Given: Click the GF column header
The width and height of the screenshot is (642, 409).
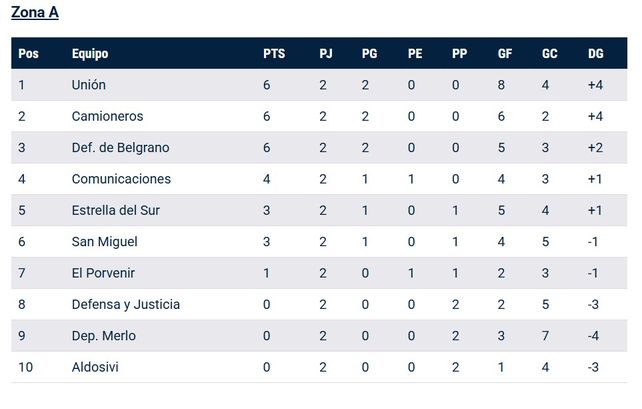Looking at the screenshot, I should pyautogui.click(x=505, y=54).
